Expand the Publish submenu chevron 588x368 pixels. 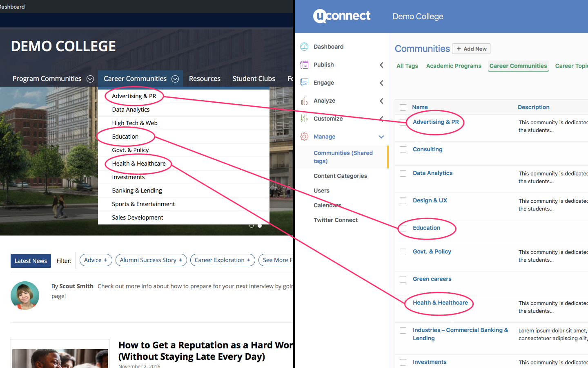pos(381,65)
